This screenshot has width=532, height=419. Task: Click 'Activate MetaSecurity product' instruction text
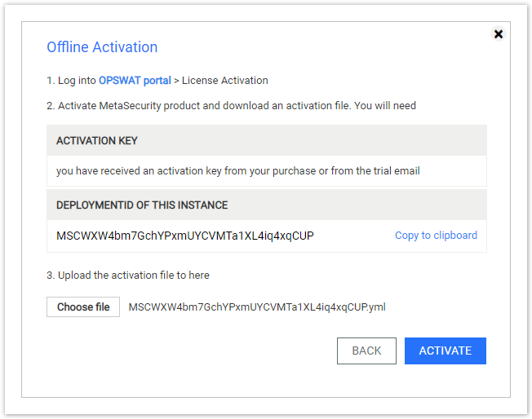pos(231,106)
